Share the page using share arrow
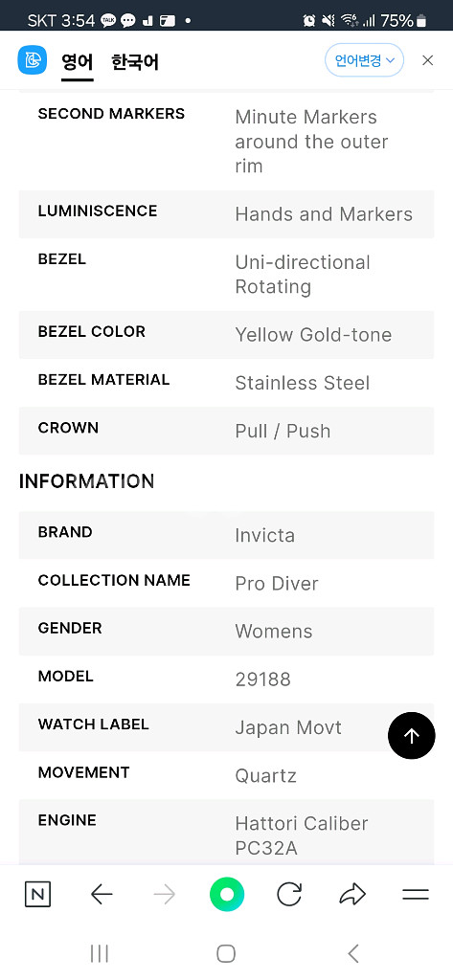 coord(352,895)
